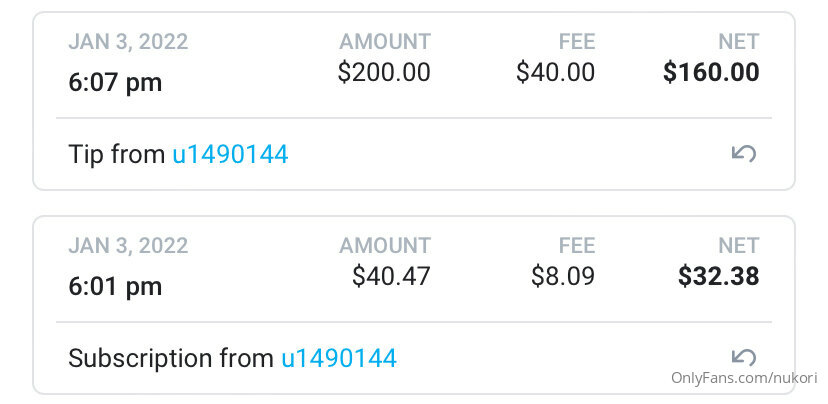Image resolution: width=828 pixels, height=404 pixels.
Task: Click the 6:07 pm timestamp
Action: click(x=115, y=83)
